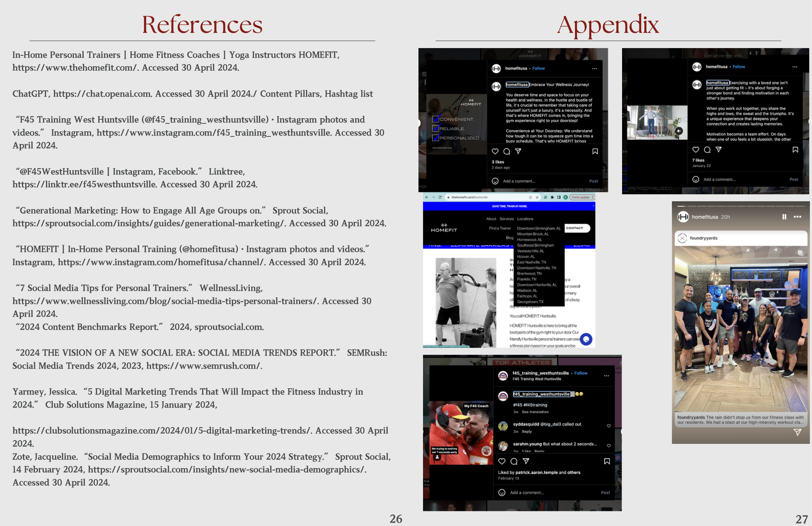Select the heart like icon on homefitusa post
Viewport: 812px width, 526px height.
point(495,151)
